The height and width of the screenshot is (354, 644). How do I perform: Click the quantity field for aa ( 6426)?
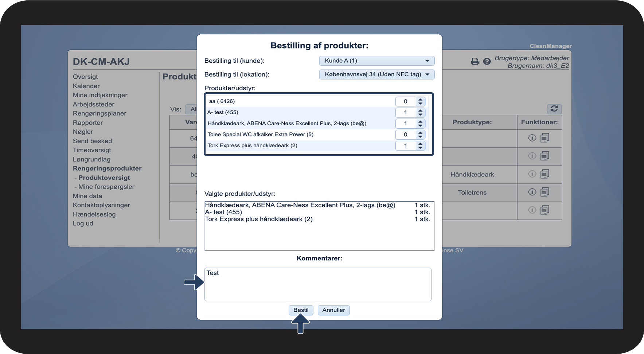pos(406,101)
